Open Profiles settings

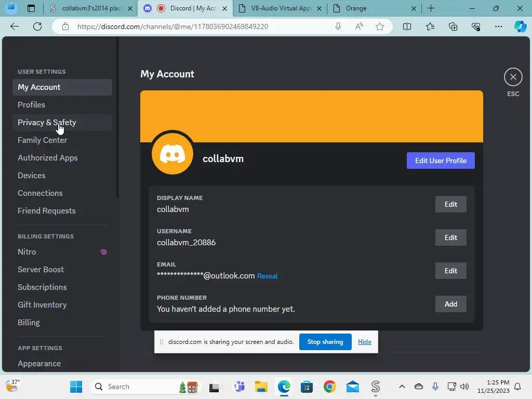(62, 105)
